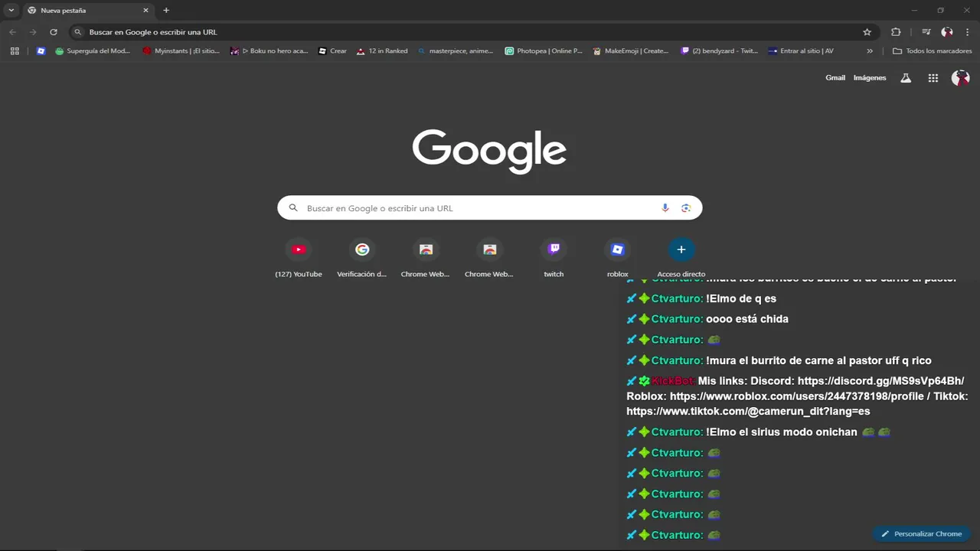Search by image with Lens icon
980x551 pixels.
pyautogui.click(x=686, y=208)
